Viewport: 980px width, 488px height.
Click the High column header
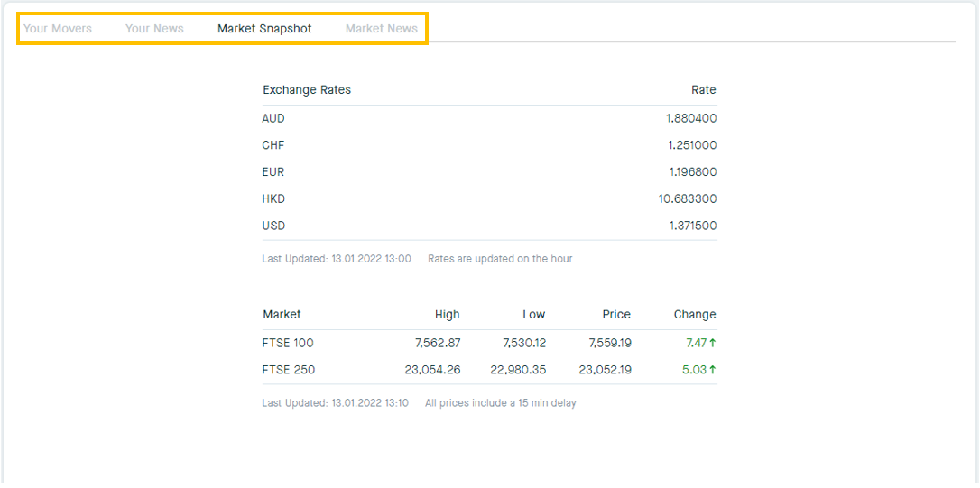click(x=447, y=315)
